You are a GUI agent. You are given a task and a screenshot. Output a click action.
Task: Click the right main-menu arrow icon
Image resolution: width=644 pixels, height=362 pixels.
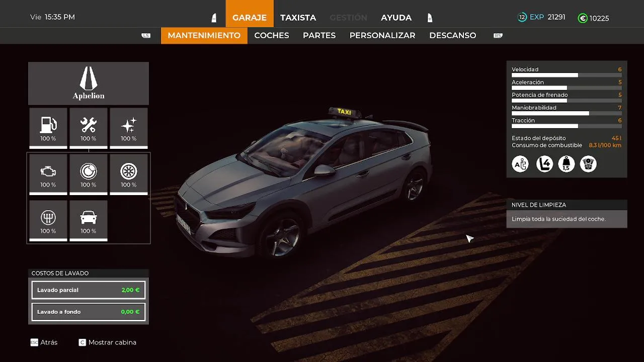[430, 18]
